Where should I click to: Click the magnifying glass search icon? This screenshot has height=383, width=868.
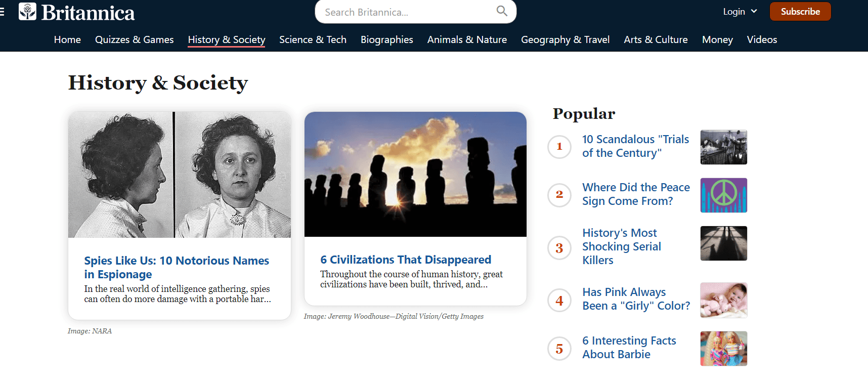pyautogui.click(x=501, y=11)
